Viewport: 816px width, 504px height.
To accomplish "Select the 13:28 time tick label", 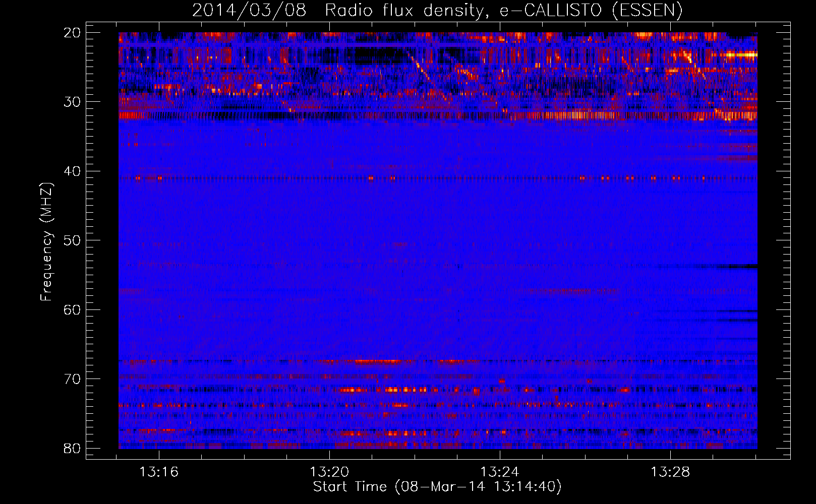I will pyautogui.click(x=670, y=472).
